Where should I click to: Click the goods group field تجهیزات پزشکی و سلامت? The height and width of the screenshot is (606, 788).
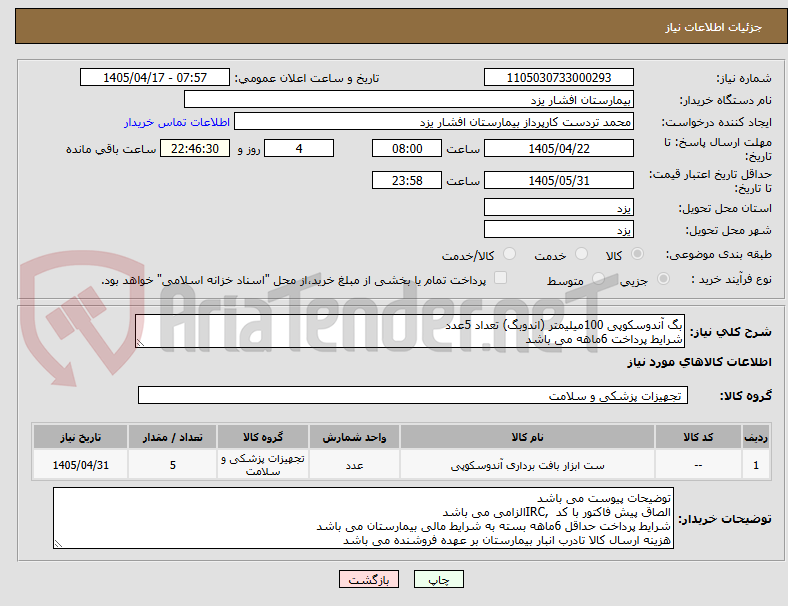(413, 395)
